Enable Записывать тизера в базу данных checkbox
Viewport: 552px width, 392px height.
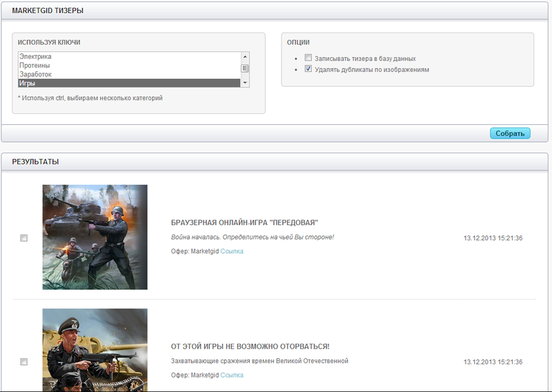click(308, 57)
